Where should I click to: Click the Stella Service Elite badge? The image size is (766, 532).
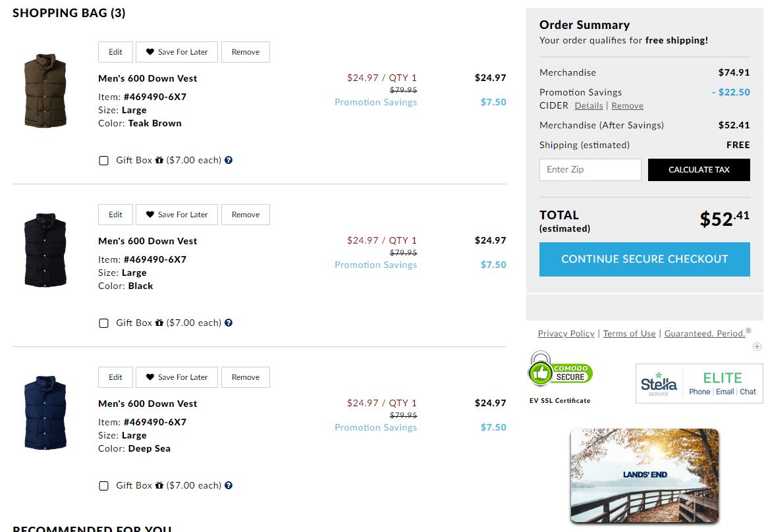click(699, 384)
